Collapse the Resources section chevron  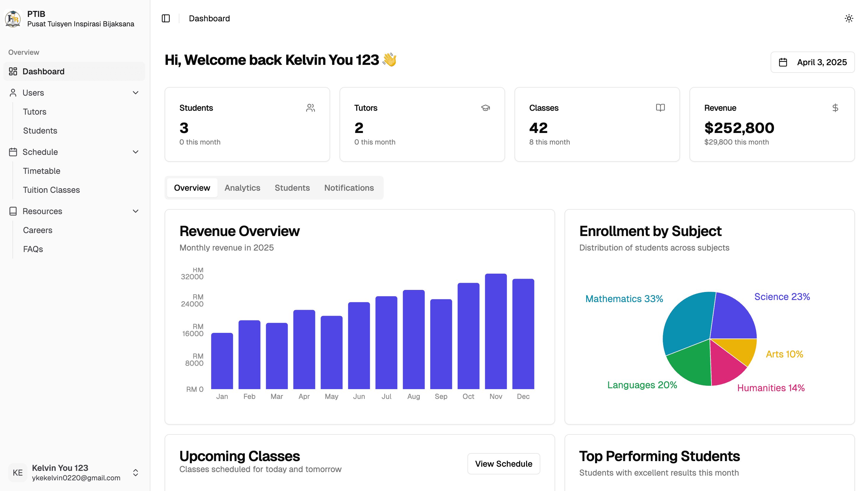pos(136,211)
